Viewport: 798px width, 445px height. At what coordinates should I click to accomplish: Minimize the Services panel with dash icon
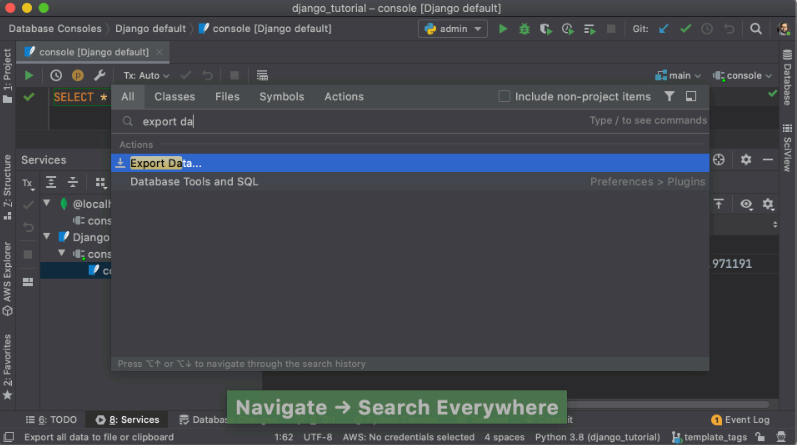coord(768,160)
